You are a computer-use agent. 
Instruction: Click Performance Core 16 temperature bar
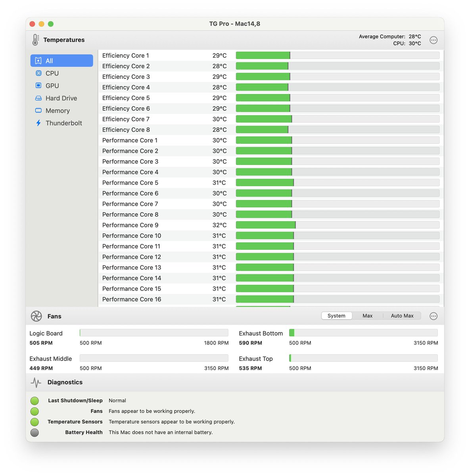click(338, 299)
